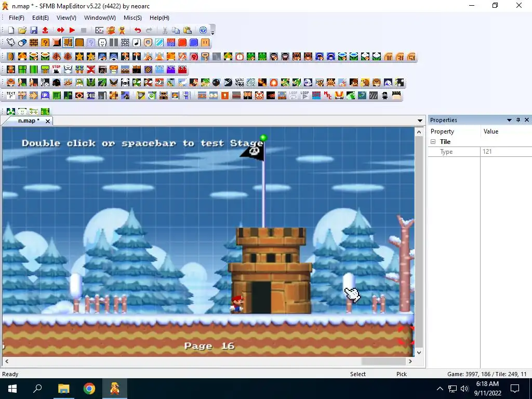Open a map with folder icon

[x=22, y=30]
